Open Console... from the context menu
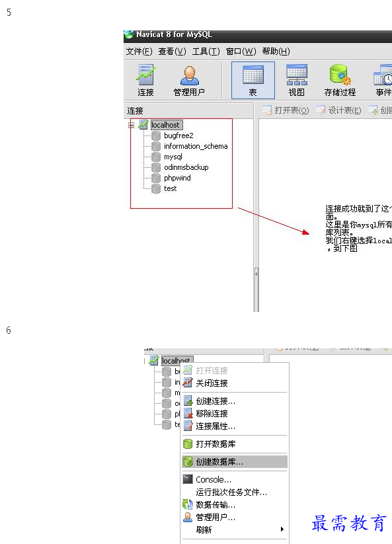The image size is (392, 544). click(x=235, y=480)
